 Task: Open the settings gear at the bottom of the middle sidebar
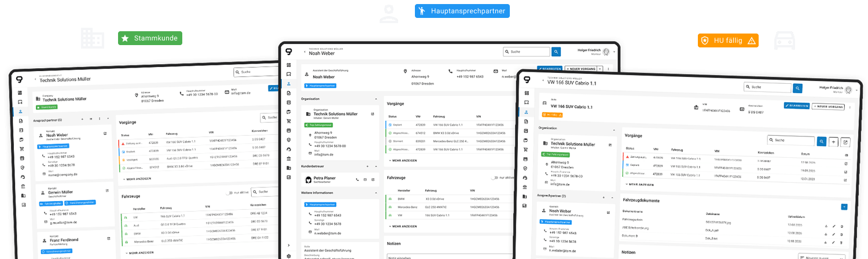click(x=289, y=256)
